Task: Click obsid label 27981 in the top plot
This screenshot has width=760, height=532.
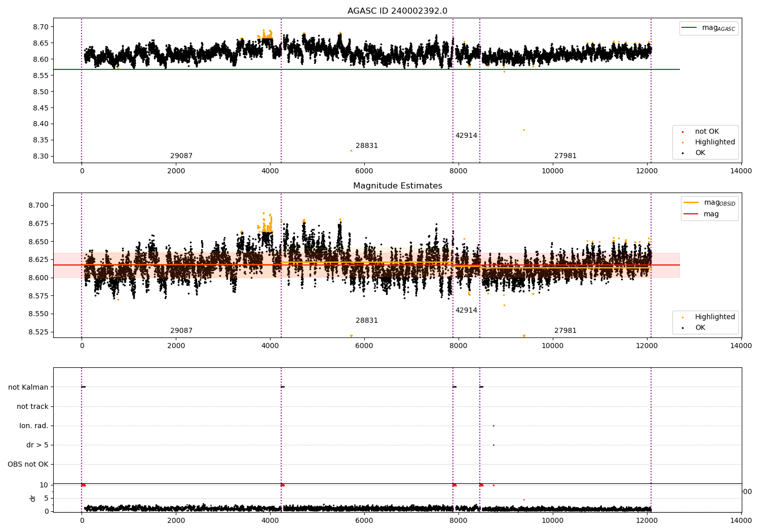Action: click(565, 156)
